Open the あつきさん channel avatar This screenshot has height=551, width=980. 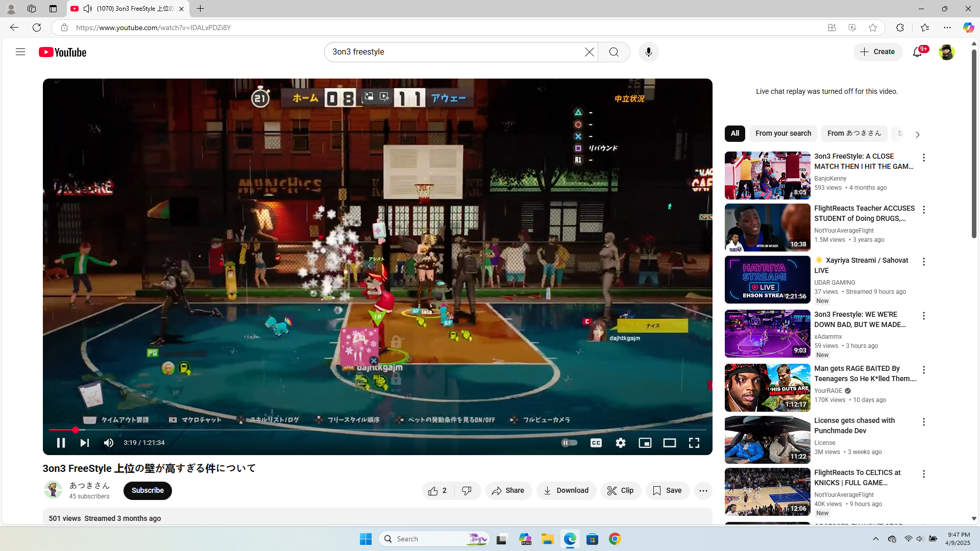pos(53,490)
